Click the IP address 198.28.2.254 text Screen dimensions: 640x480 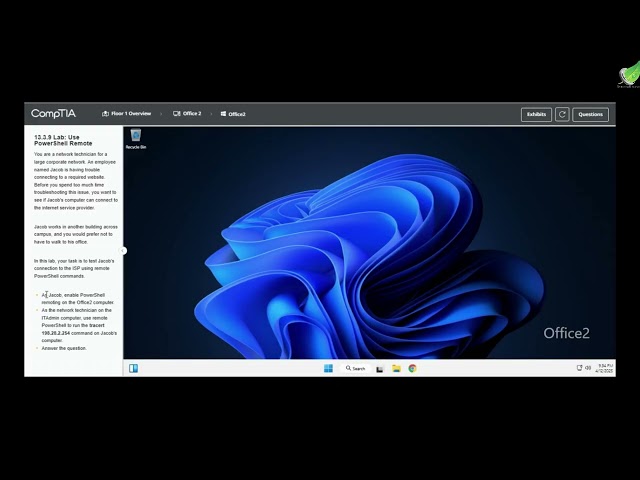coord(56,333)
